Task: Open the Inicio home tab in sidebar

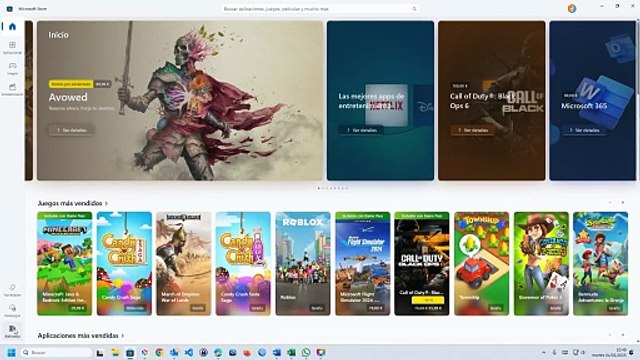Action: click(12, 27)
